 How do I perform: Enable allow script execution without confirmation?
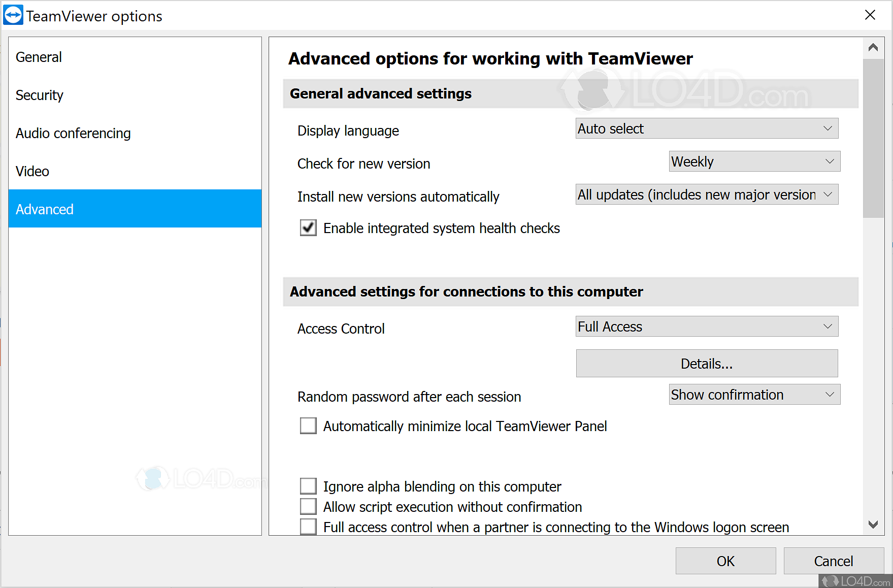pos(308,506)
